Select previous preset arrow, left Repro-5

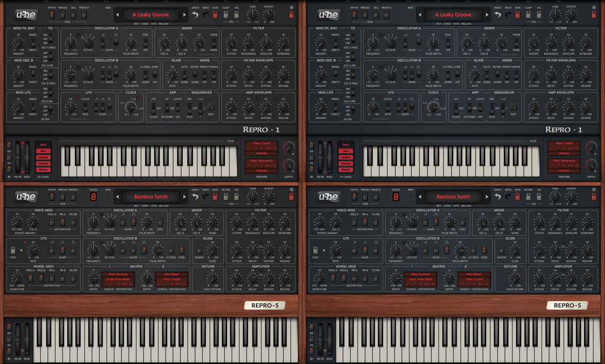tap(117, 196)
